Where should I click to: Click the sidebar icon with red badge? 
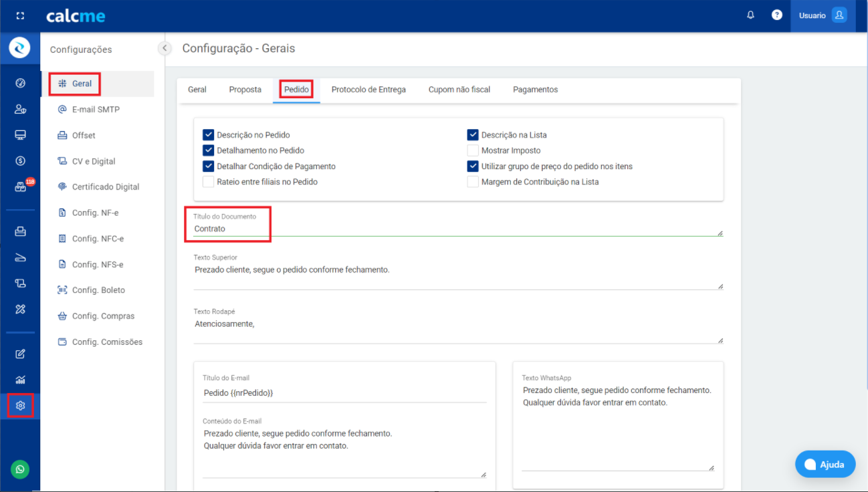(21, 187)
